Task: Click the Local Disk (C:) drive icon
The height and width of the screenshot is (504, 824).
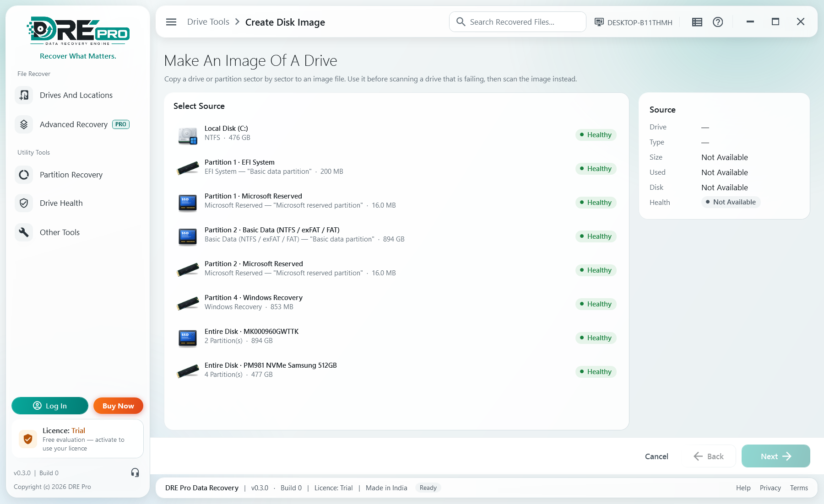Action: [x=188, y=135]
